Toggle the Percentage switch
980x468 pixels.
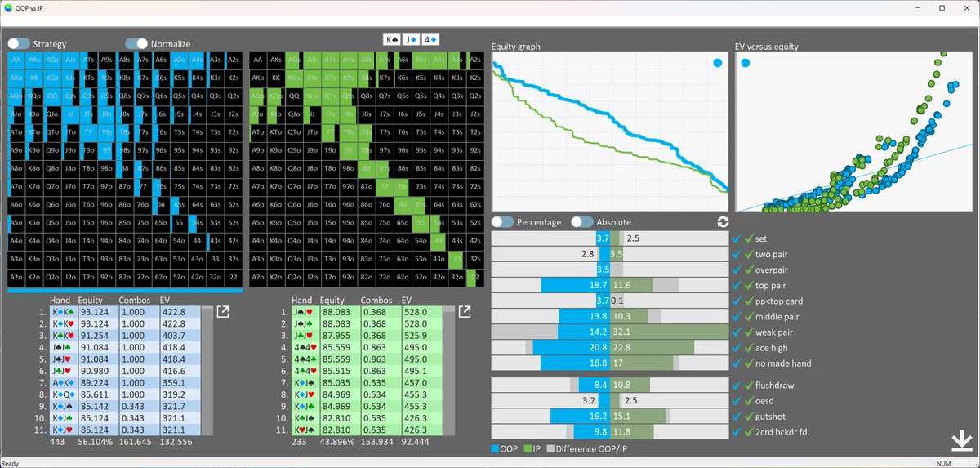(502, 222)
